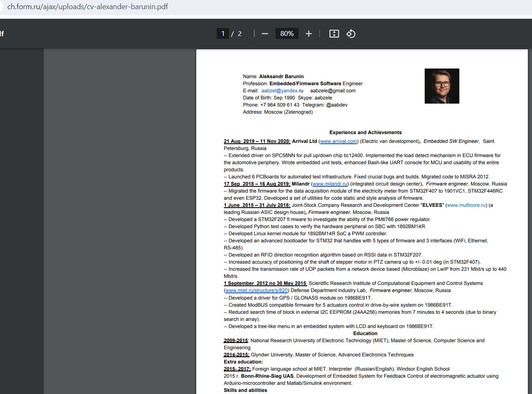This screenshot has height=394, width=532.
Task: Click "Date of Birth: Sep 1990" text
Action: 269,98
